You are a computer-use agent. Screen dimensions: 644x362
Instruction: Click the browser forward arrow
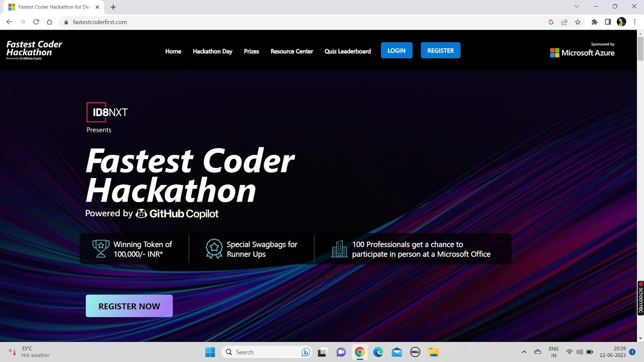pos(23,22)
